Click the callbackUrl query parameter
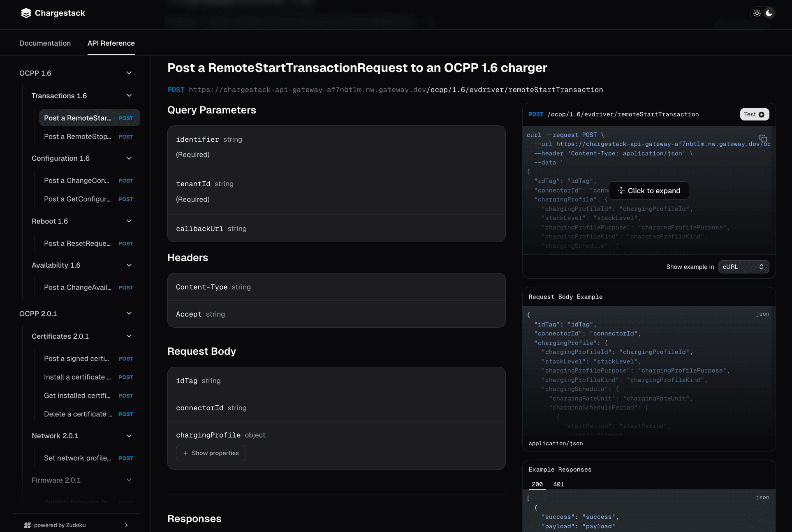The width and height of the screenshot is (792, 532). [x=336, y=229]
